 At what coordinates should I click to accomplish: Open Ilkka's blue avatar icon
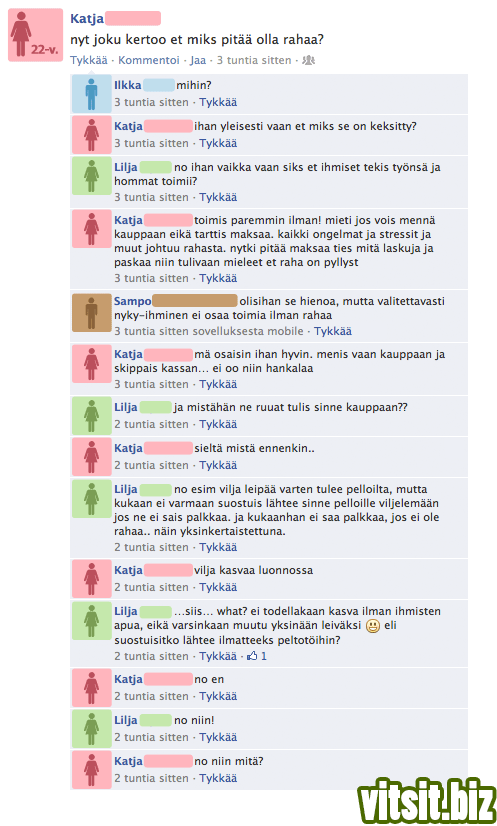(x=92, y=94)
